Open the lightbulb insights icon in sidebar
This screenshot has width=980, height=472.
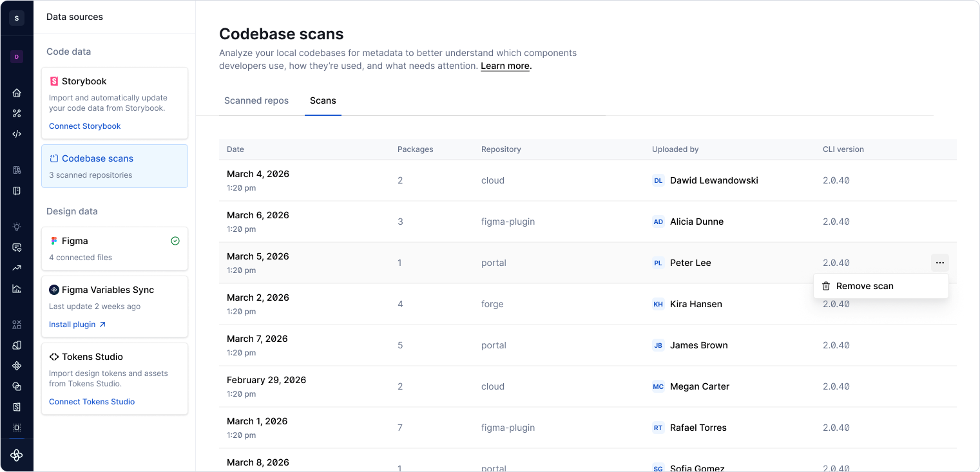coord(17,227)
